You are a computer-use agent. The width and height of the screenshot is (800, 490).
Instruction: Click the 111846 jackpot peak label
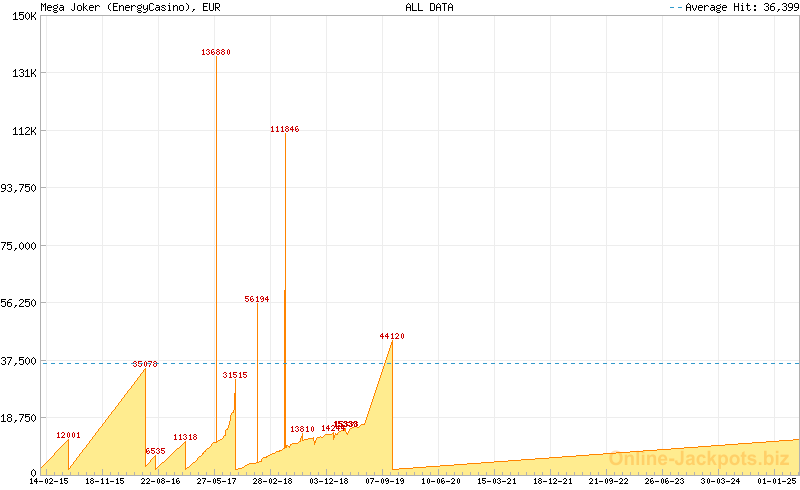point(285,129)
